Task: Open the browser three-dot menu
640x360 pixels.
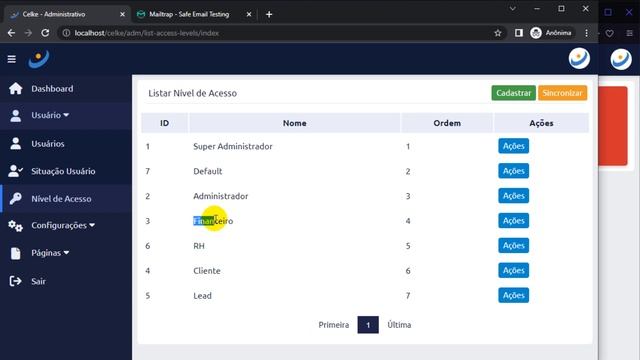Action: click(587, 33)
